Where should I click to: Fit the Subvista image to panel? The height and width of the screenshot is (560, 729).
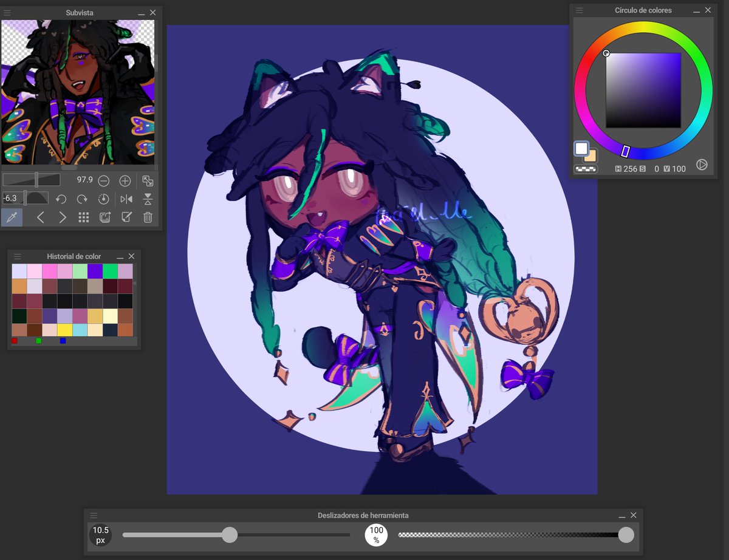148,180
